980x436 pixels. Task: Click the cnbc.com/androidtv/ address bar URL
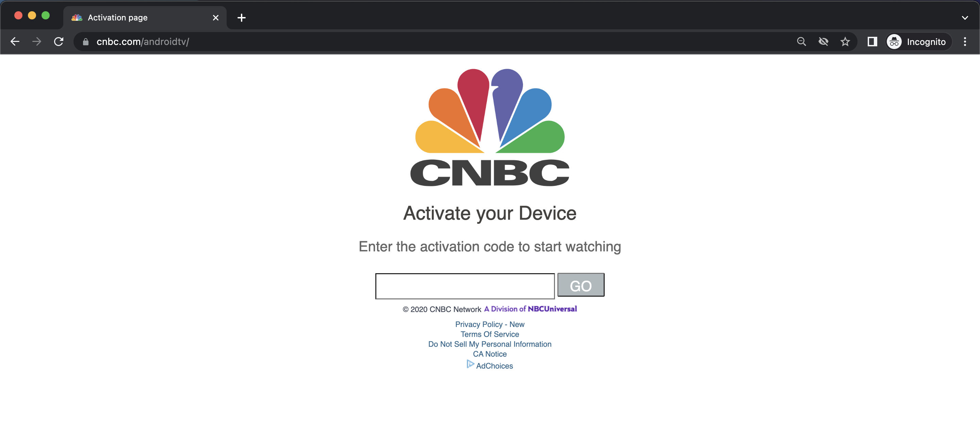pyautogui.click(x=143, y=42)
